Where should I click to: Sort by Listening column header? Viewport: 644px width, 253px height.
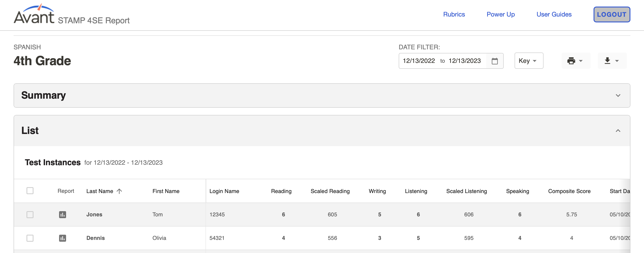click(416, 191)
